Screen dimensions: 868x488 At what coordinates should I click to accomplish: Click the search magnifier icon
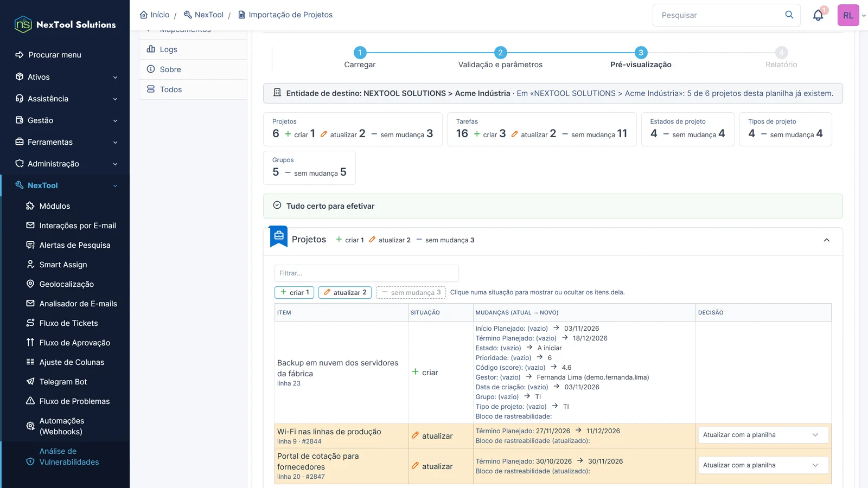coord(789,15)
